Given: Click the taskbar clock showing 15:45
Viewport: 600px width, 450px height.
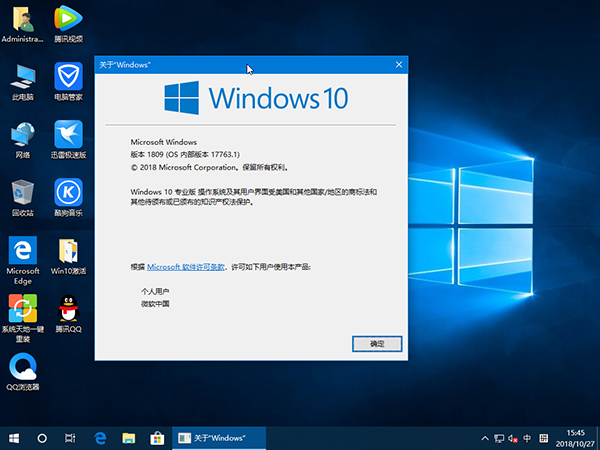Looking at the screenshot, I should click(574, 437).
